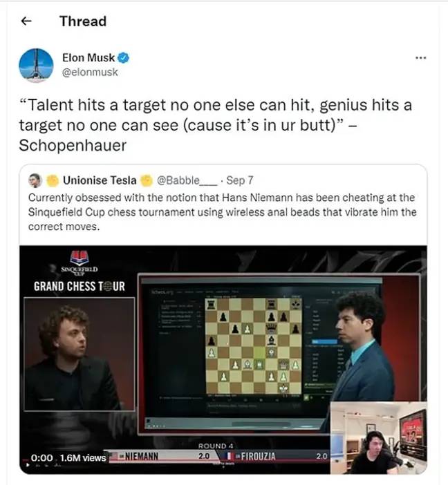Click the French flag beside Firouzia
This screenshot has height=485, width=448.
pyautogui.click(x=230, y=456)
